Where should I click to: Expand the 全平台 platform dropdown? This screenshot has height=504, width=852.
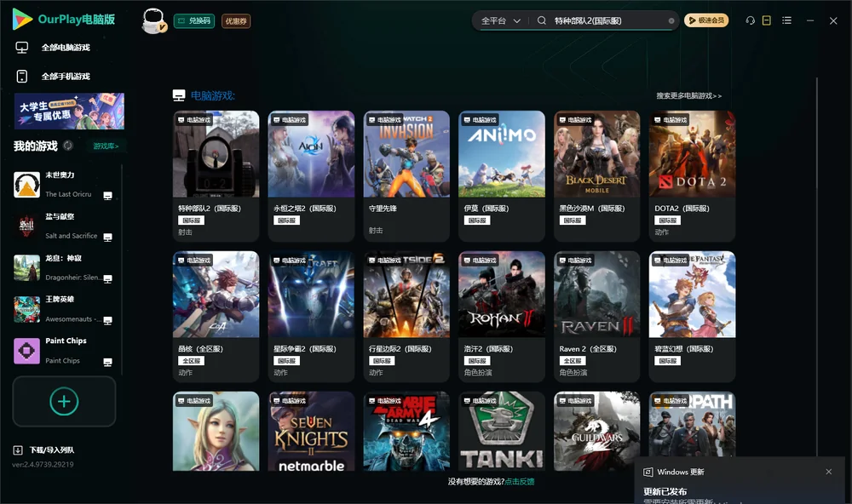500,20
